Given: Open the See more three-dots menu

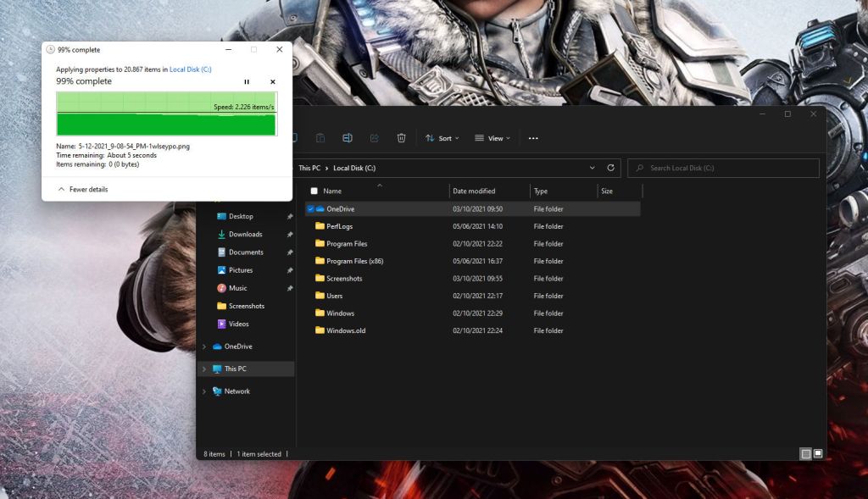Looking at the screenshot, I should 533,138.
